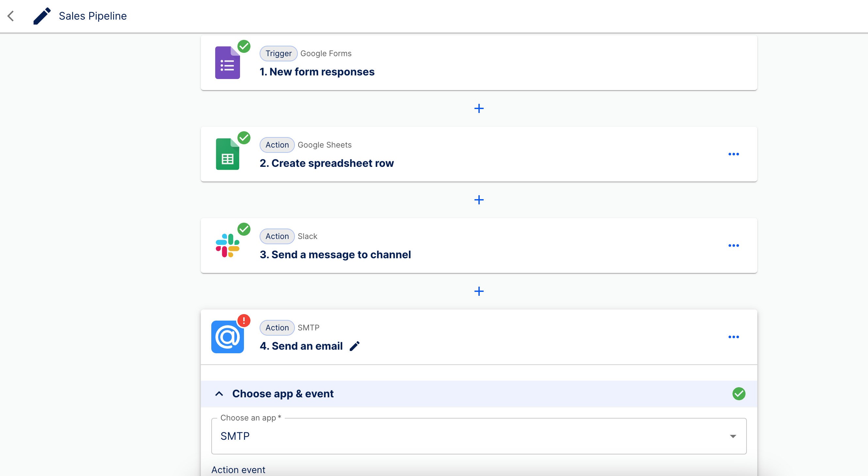868x476 pixels.
Task: Click the SMTP label beside Action badge
Action: pyautogui.click(x=308, y=327)
